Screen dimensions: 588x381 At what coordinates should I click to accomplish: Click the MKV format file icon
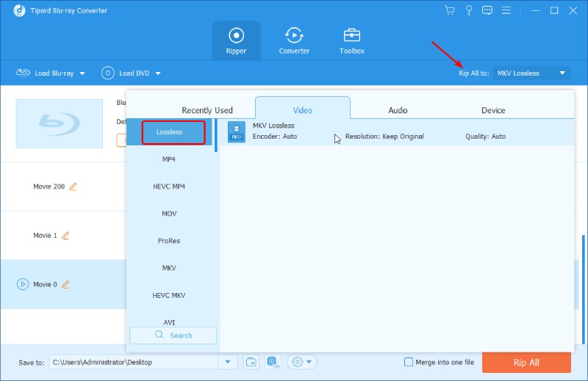coord(237,131)
